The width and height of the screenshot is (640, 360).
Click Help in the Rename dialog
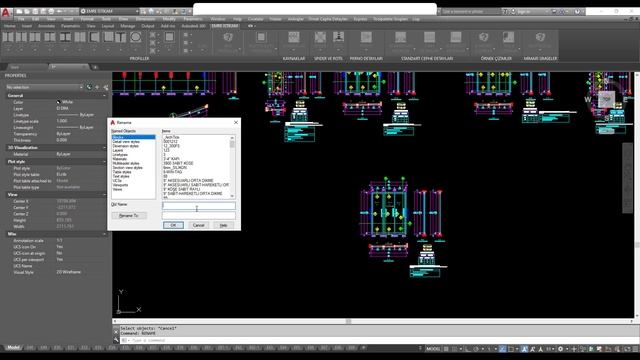223,225
